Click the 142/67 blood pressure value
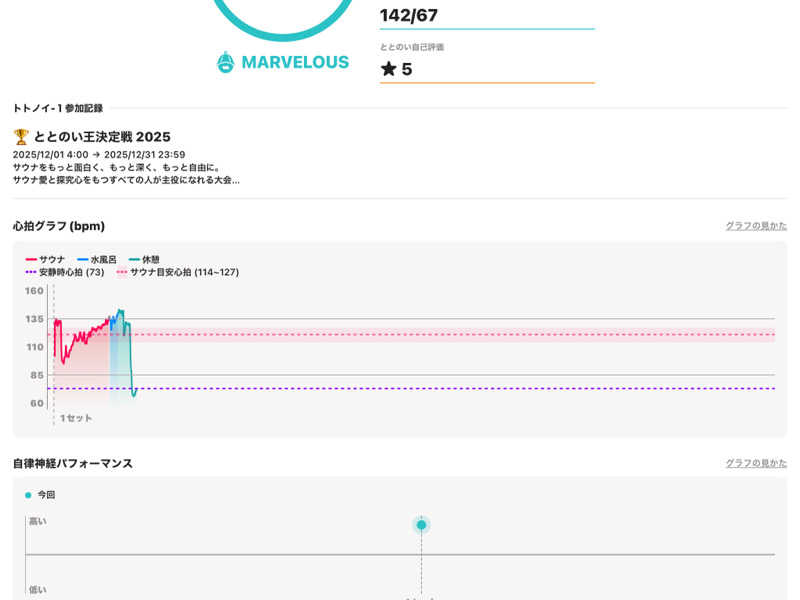The image size is (800, 600). tap(409, 15)
